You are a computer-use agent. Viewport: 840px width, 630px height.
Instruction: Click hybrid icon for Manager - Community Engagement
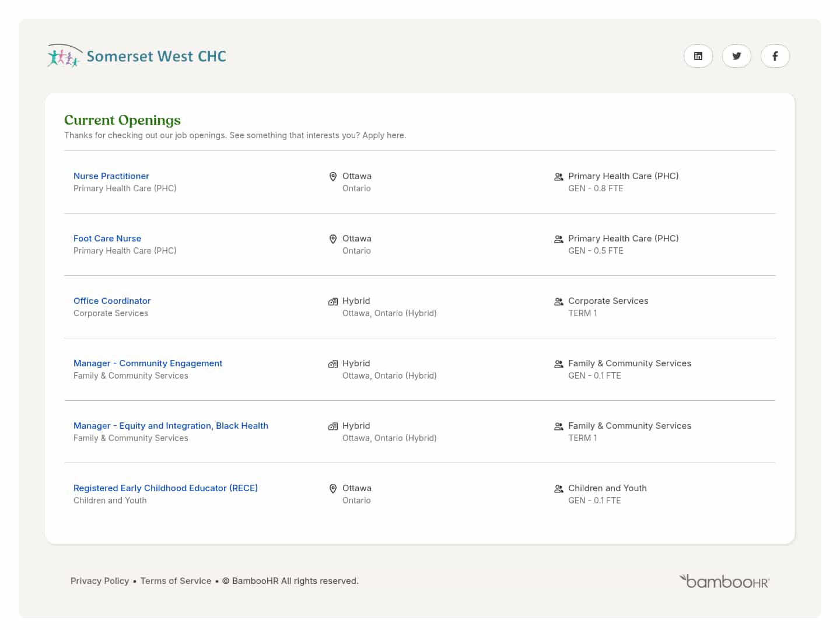(x=333, y=364)
